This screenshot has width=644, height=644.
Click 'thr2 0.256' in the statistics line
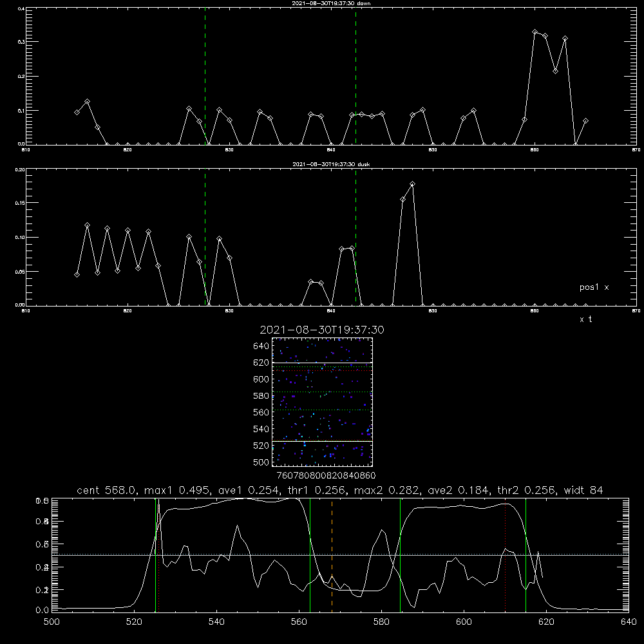point(526,490)
